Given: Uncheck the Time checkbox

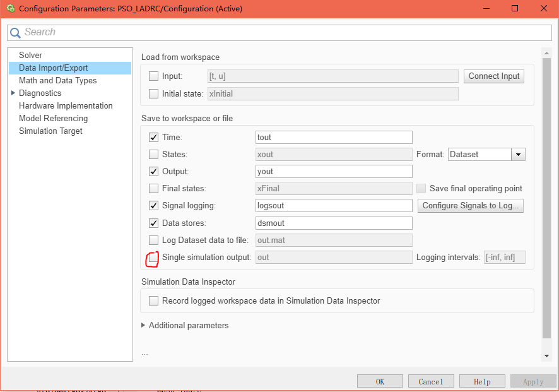Looking at the screenshot, I should 154,138.
